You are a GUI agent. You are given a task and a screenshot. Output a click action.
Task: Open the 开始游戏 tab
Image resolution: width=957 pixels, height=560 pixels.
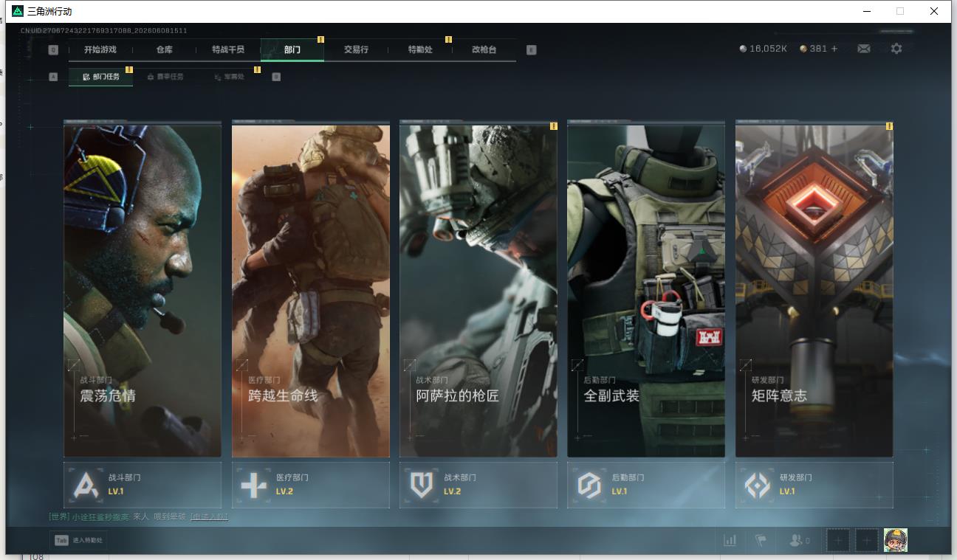(100, 49)
